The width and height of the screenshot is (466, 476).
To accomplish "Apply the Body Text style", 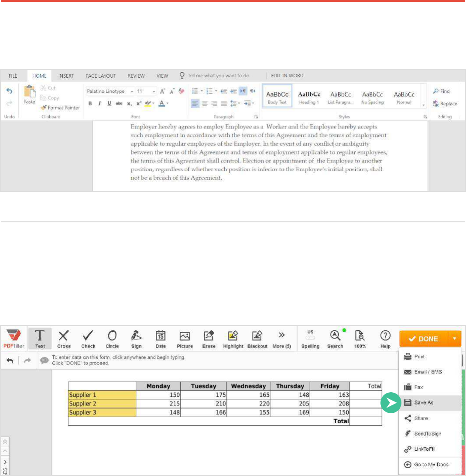I will (277, 96).
